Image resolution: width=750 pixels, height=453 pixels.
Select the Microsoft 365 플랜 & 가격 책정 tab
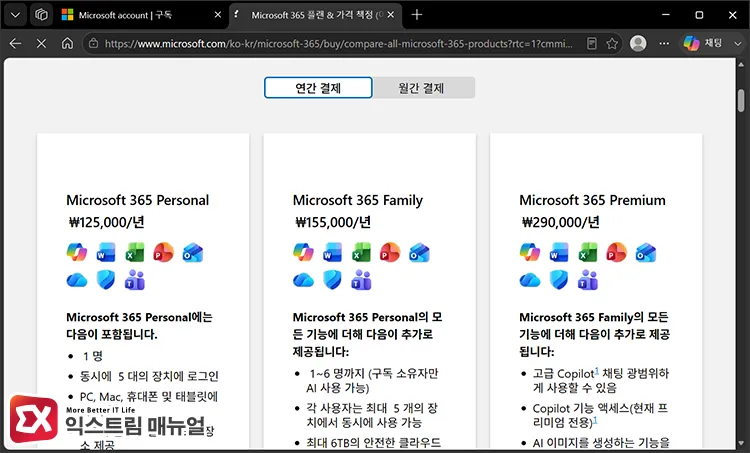pos(317,15)
